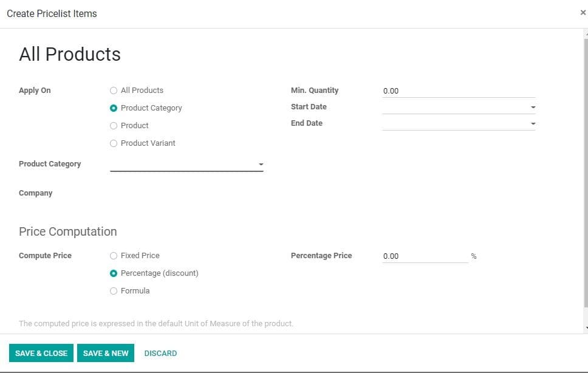Click the Percentage Price field
The image size is (588, 373).
click(x=425, y=256)
